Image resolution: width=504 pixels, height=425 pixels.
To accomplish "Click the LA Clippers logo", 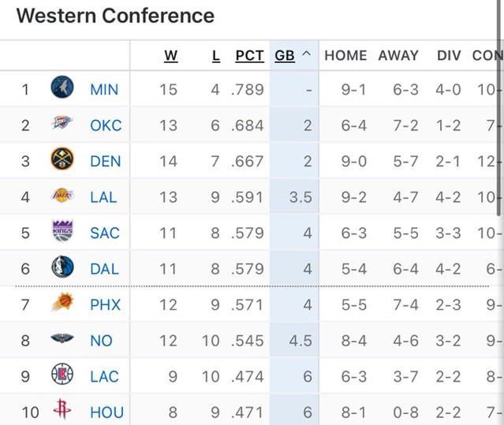I will pyautogui.click(x=62, y=375).
